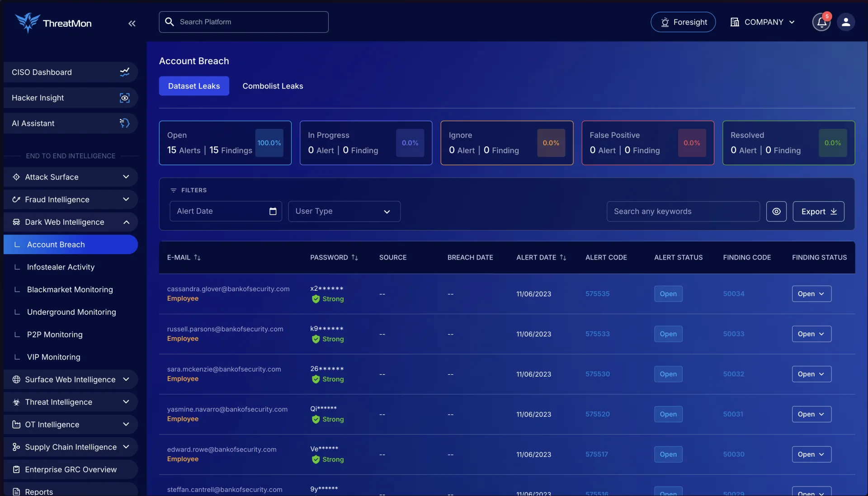The image size is (868, 496).
Task: Click the search magnifier icon
Action: click(170, 22)
